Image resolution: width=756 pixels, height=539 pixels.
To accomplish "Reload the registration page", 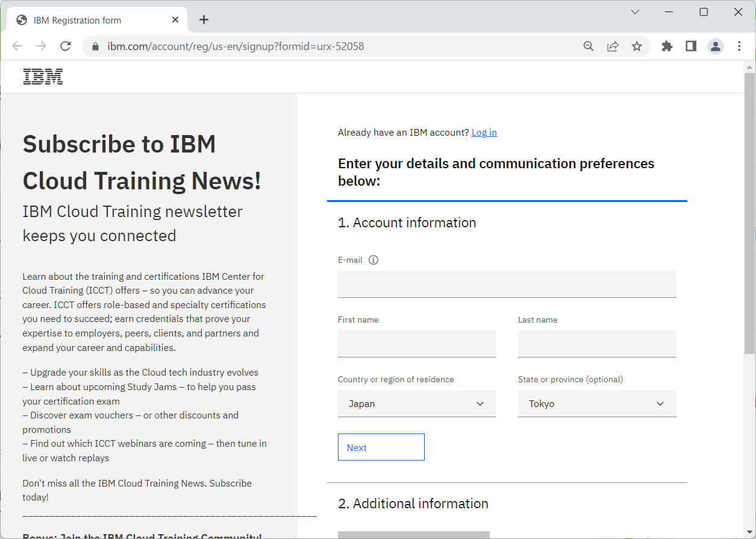I will point(65,46).
